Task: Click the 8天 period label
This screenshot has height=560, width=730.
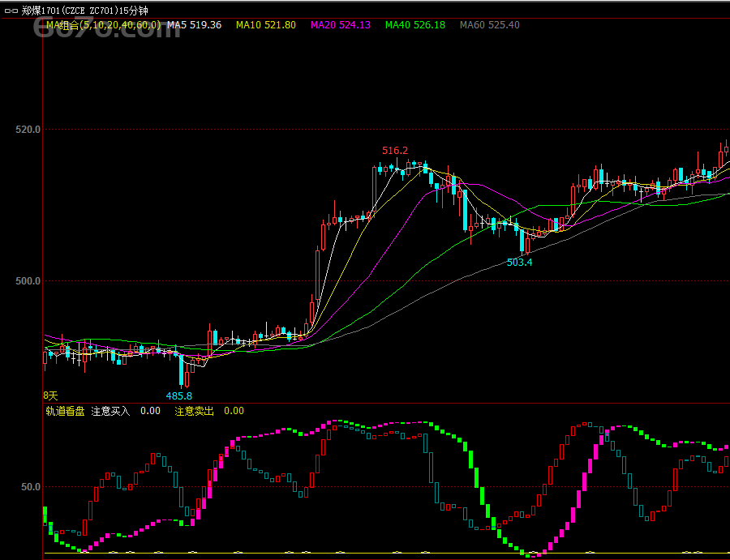Action: [51, 395]
